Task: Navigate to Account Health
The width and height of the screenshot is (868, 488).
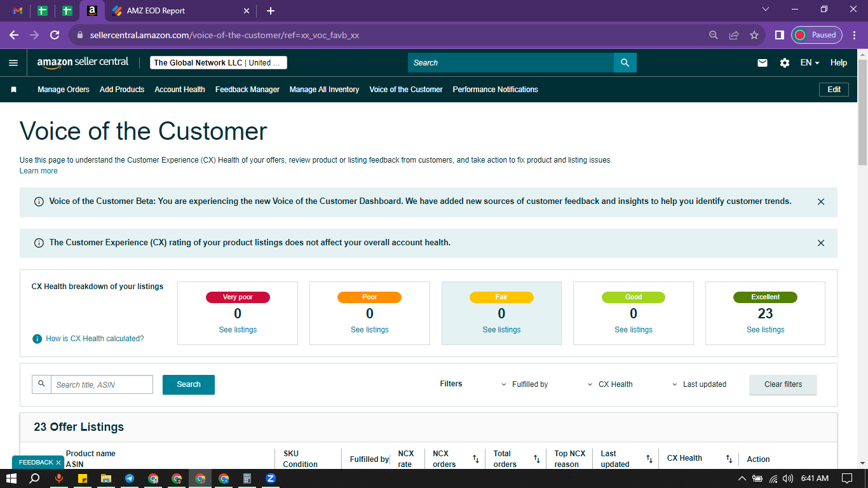Action: 180,90
